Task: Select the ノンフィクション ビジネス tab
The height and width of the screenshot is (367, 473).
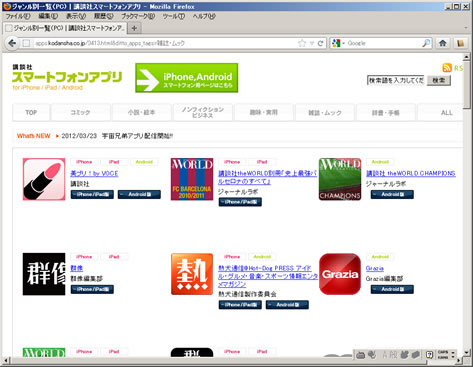Action: 203,112
